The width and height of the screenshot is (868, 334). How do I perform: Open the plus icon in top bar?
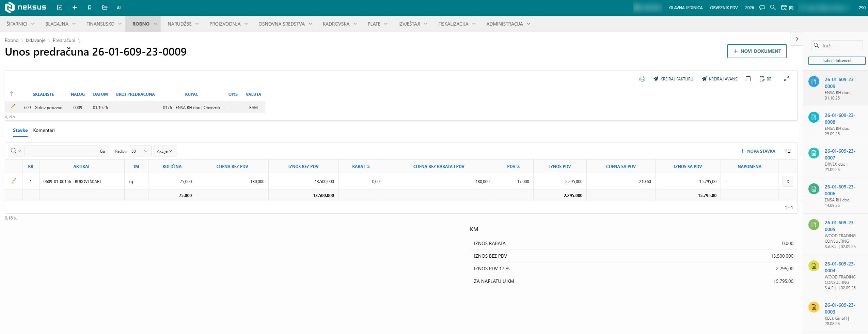pyautogui.click(x=75, y=7)
